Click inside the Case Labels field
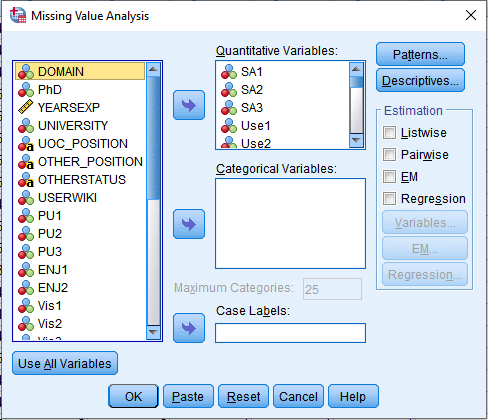Screen dimensions: 488x420 (290, 333)
